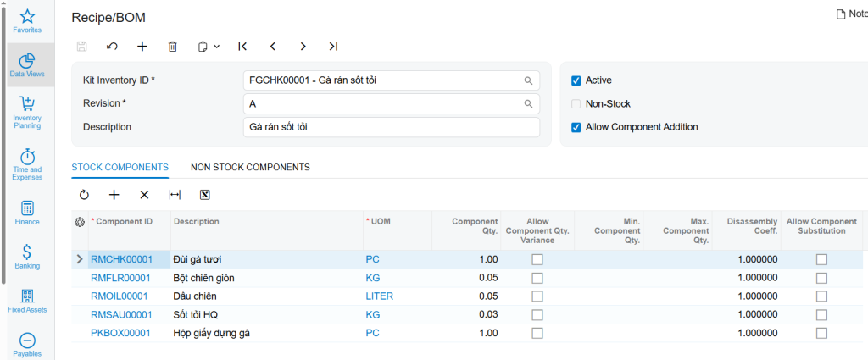Open the PKBOX00001 component link
The width and height of the screenshot is (868, 360).
coord(120,333)
